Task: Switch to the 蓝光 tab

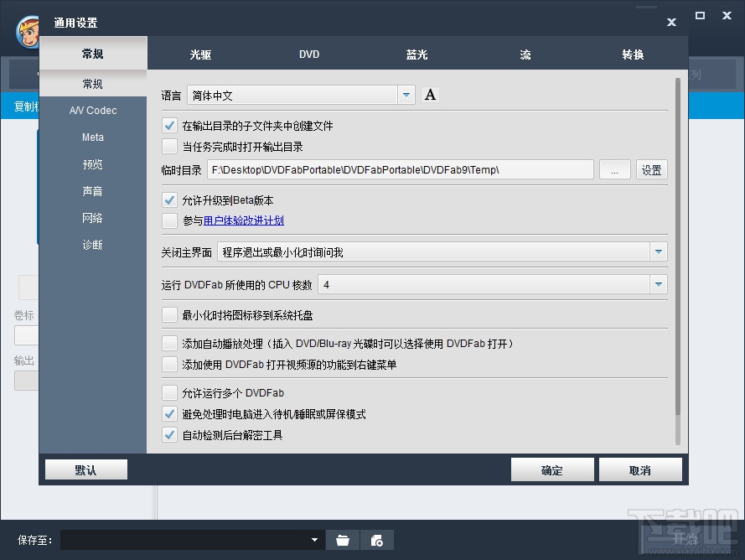Action: [416, 54]
